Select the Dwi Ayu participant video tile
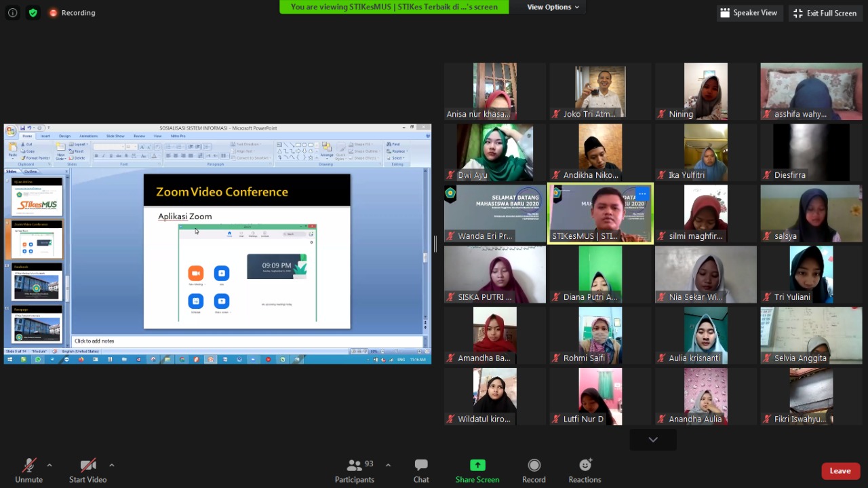This screenshot has height=488, width=868. (x=495, y=152)
